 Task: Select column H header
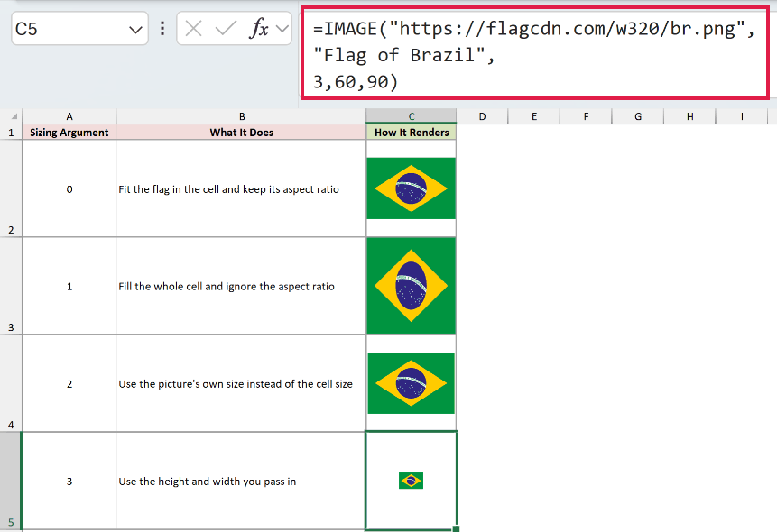click(x=689, y=116)
